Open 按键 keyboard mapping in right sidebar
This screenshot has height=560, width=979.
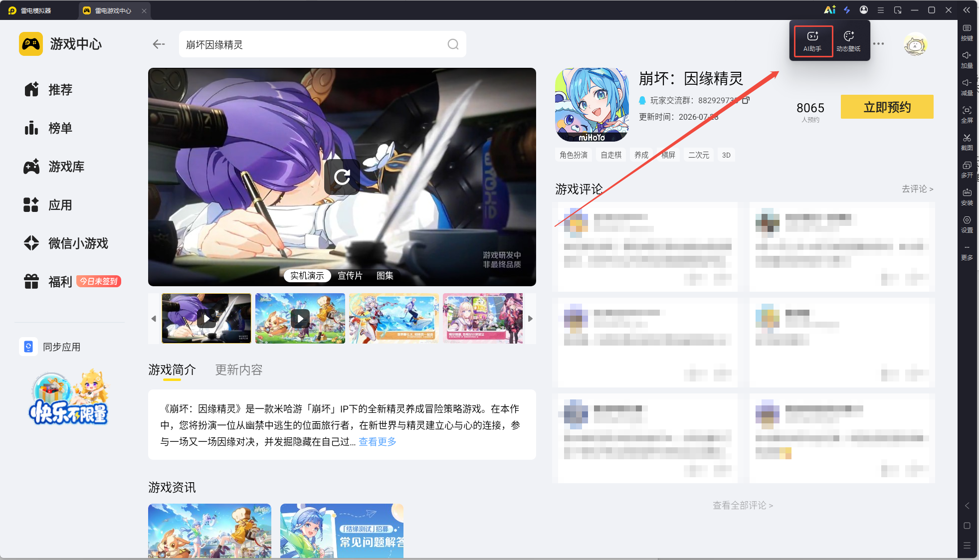click(x=967, y=32)
